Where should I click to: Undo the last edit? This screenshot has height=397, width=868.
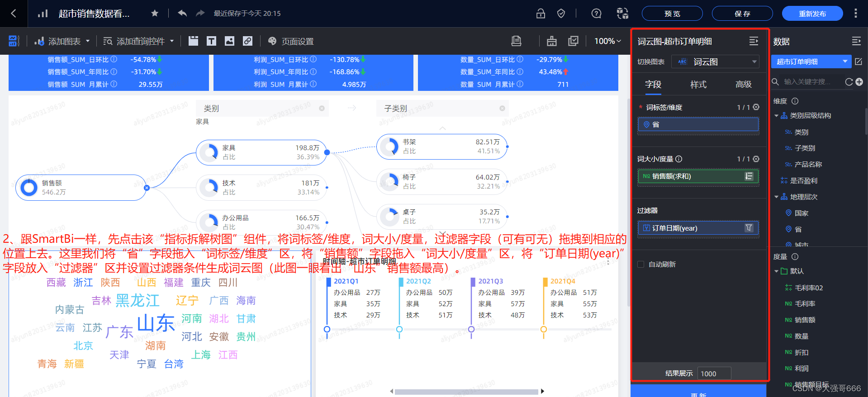pos(182,14)
